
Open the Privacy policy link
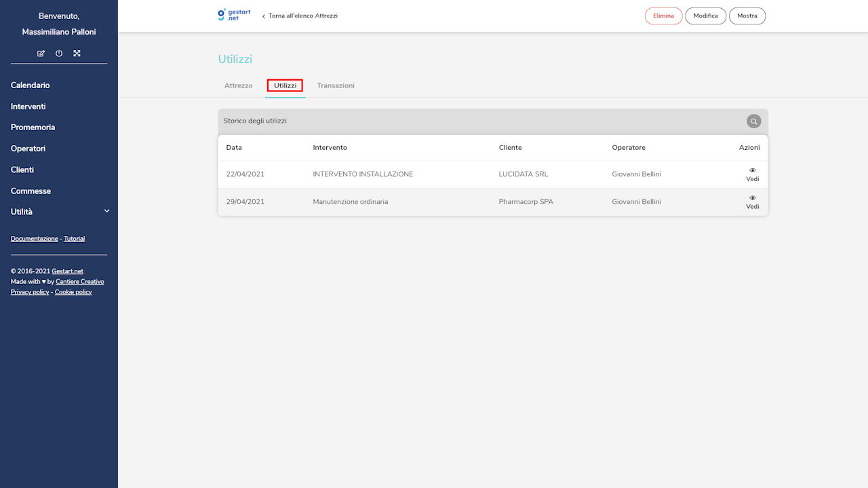(x=30, y=292)
